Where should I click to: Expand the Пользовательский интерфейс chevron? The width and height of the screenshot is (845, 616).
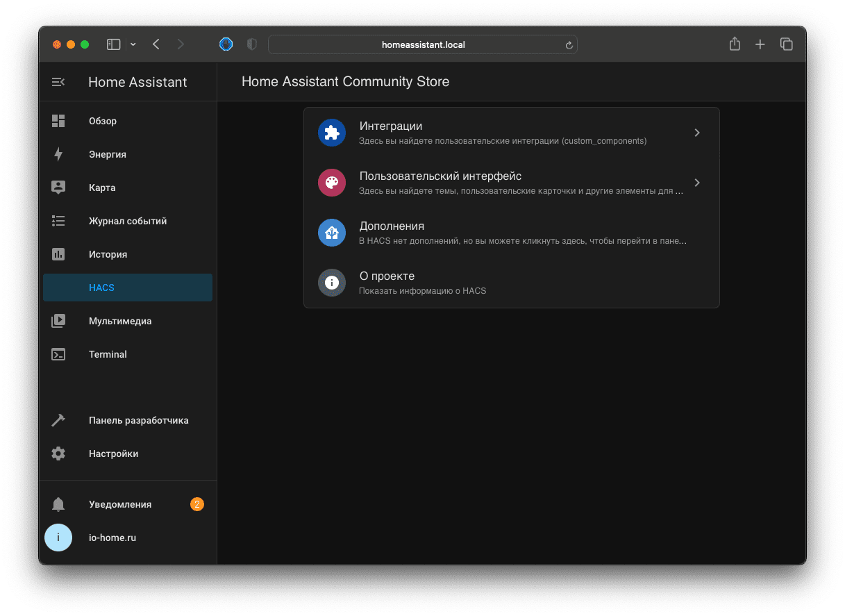[696, 182]
